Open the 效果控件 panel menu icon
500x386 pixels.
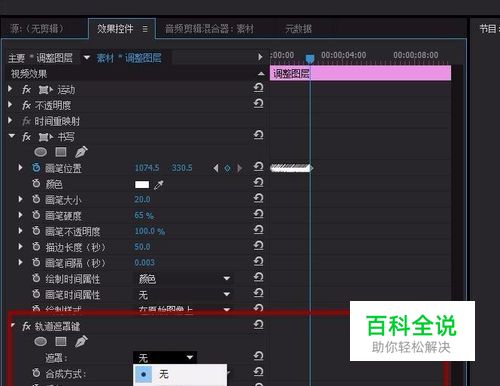[145, 29]
